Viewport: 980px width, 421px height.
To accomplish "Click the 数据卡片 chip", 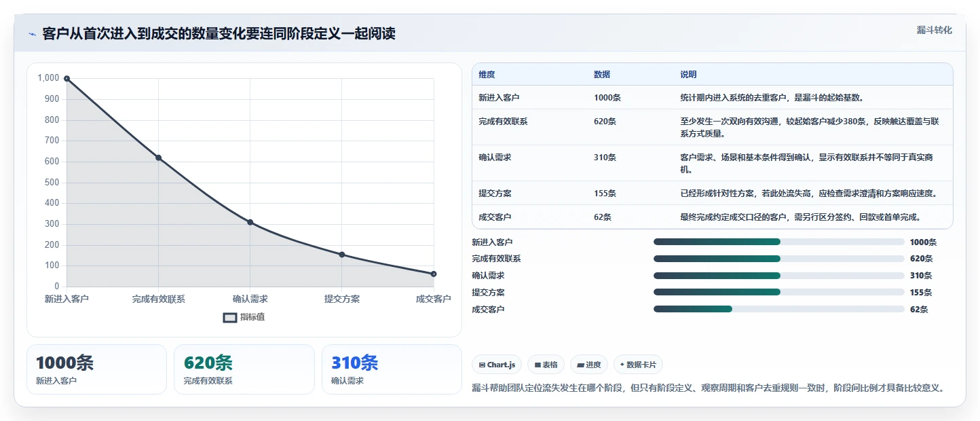I will click(638, 365).
